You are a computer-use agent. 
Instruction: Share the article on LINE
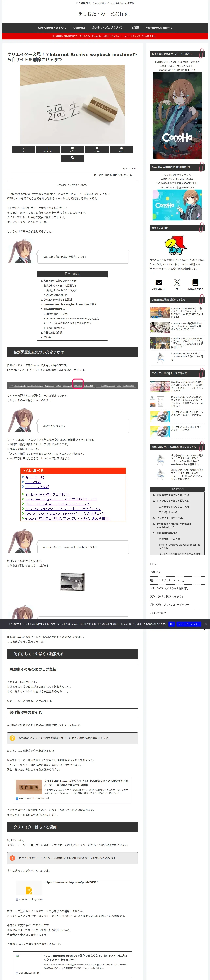pos(121,149)
